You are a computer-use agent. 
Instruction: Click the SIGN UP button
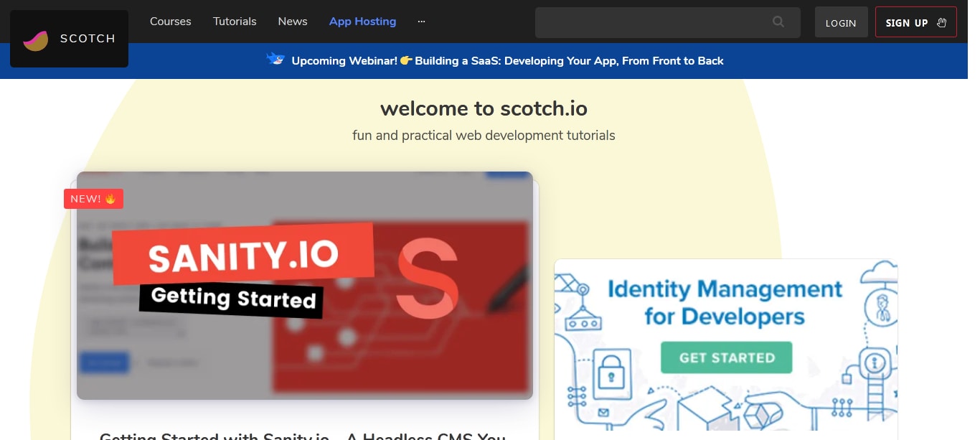point(916,22)
